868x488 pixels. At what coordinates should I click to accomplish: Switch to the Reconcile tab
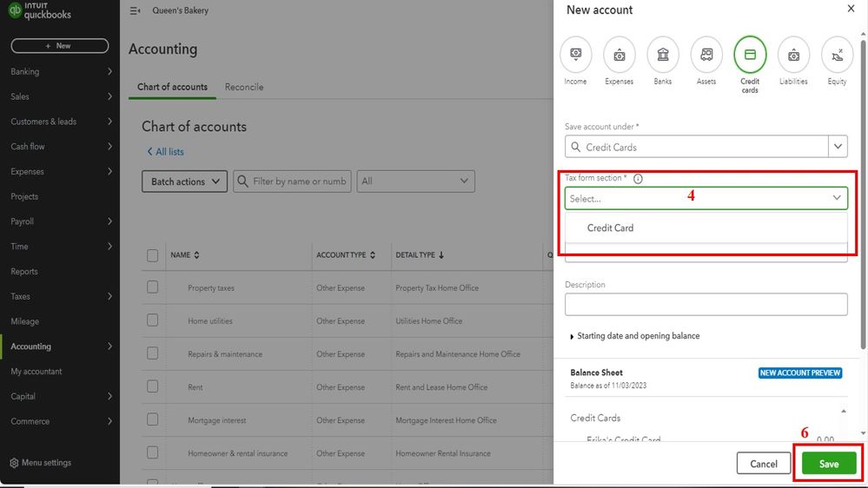(243, 87)
